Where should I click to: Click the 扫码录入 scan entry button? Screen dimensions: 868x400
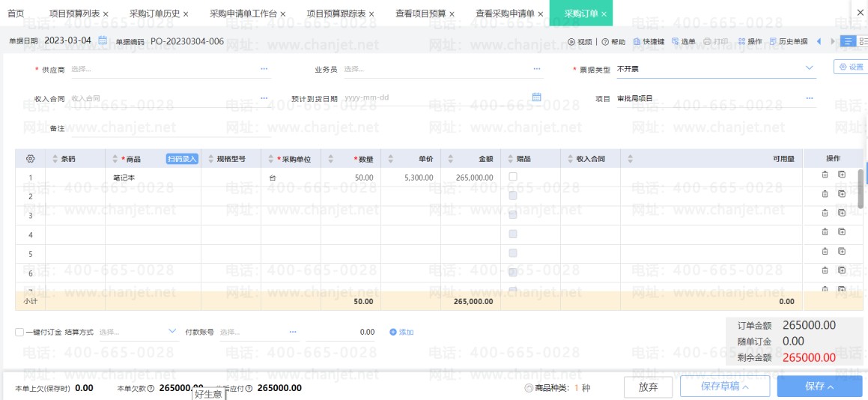[x=182, y=159]
